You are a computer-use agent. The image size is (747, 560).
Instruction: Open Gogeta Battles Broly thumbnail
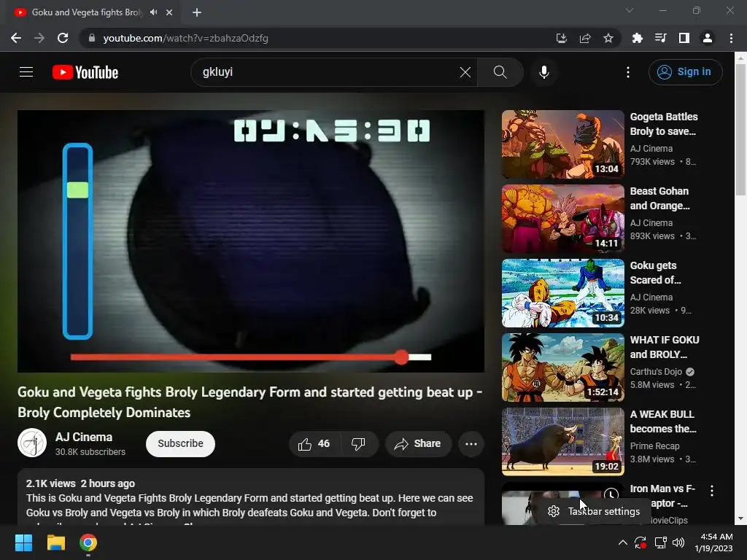563,144
